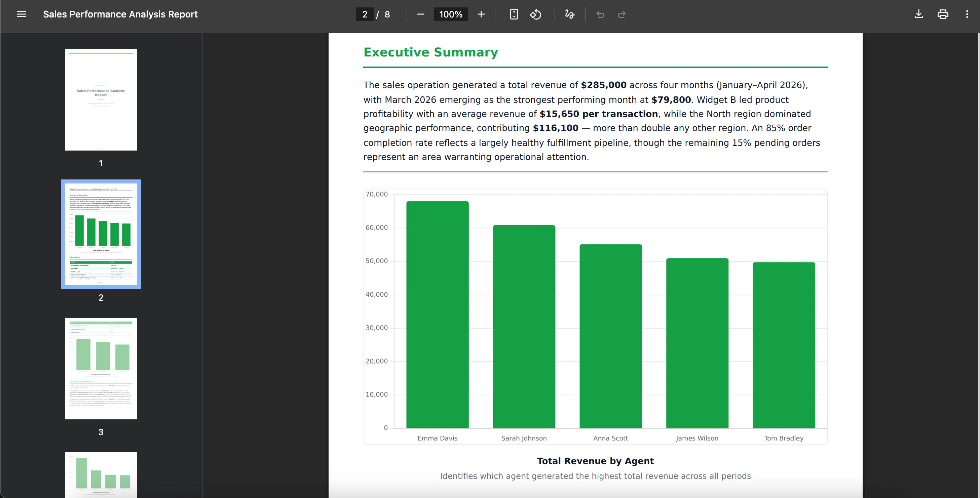This screenshot has width=980, height=498.
Task: Click the bold $79,800 figure
Action: coord(671,99)
